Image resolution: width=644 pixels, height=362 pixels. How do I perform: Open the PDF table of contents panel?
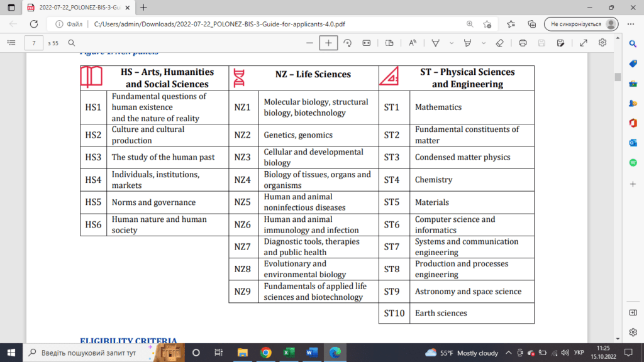pos(11,43)
